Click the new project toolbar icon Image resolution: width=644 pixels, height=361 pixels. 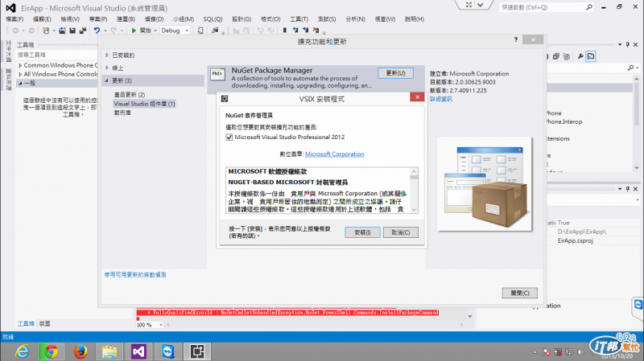pyautogui.click(x=46, y=31)
